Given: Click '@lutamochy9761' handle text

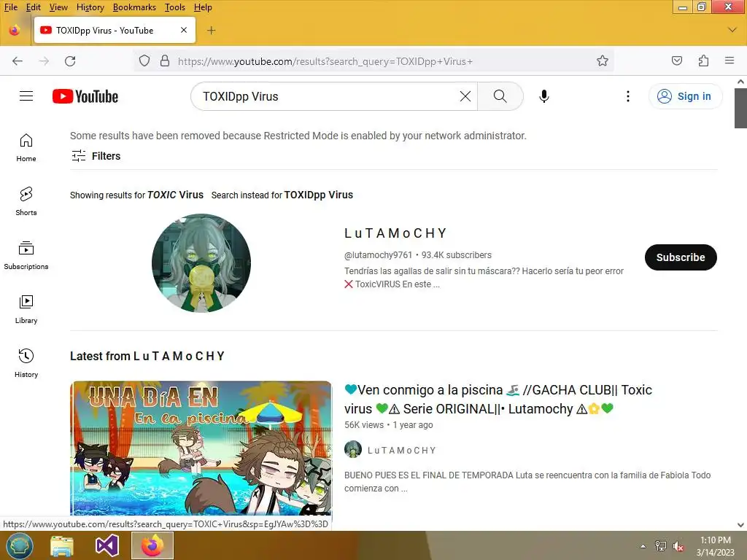Looking at the screenshot, I should (x=379, y=254).
